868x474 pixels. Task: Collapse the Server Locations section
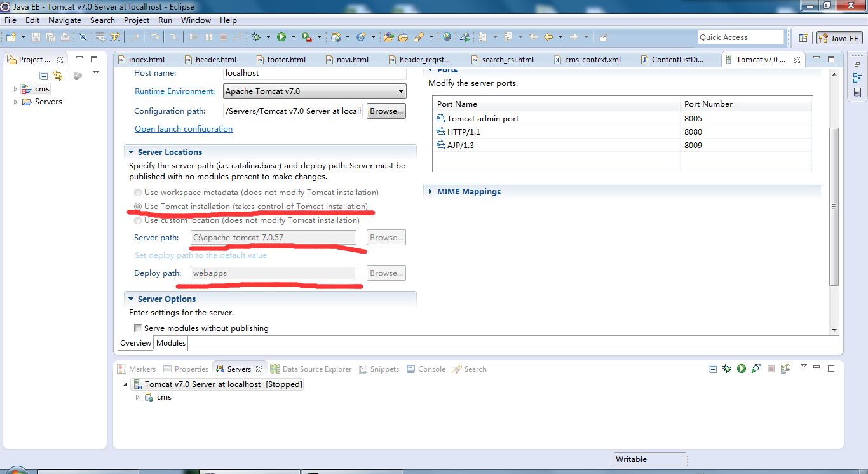132,152
